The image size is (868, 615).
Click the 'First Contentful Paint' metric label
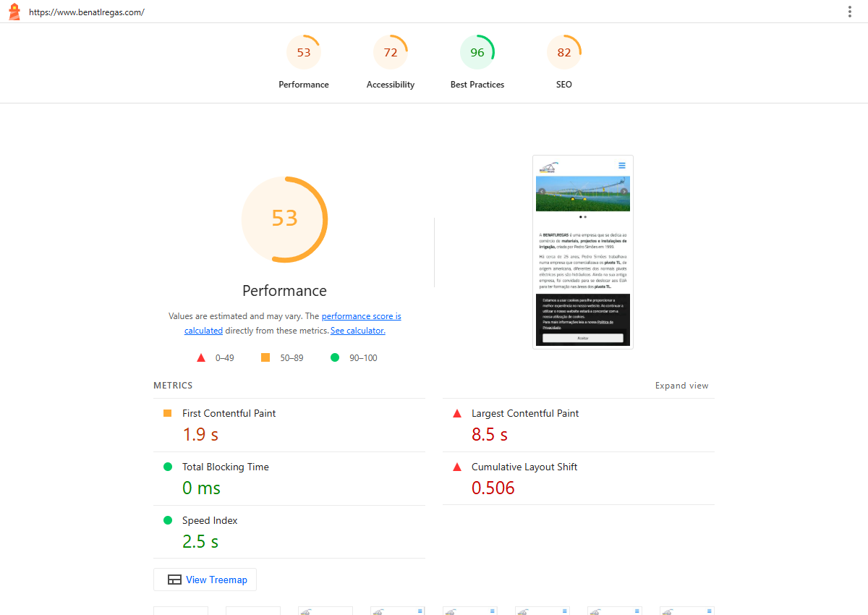click(229, 413)
